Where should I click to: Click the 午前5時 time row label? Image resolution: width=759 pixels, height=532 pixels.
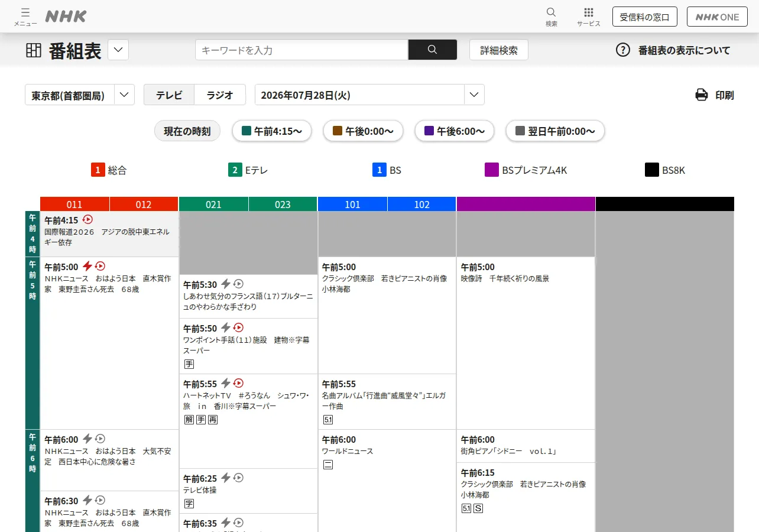point(33,343)
